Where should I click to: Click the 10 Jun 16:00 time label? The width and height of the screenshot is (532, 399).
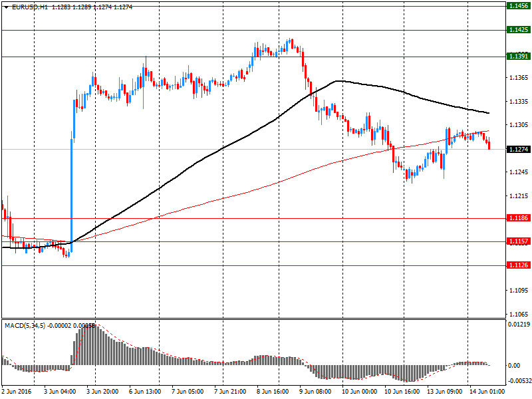[402, 392]
